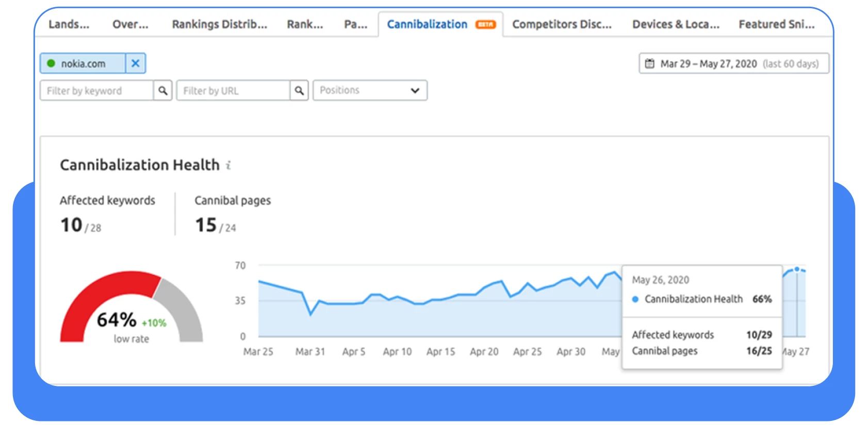Click the Affected keywords count 10
The height and width of the screenshot is (425, 868).
pos(71,225)
